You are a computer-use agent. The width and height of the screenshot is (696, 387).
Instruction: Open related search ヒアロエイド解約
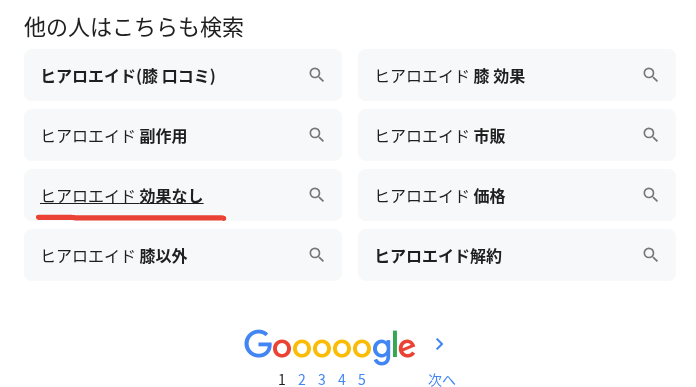(517, 255)
